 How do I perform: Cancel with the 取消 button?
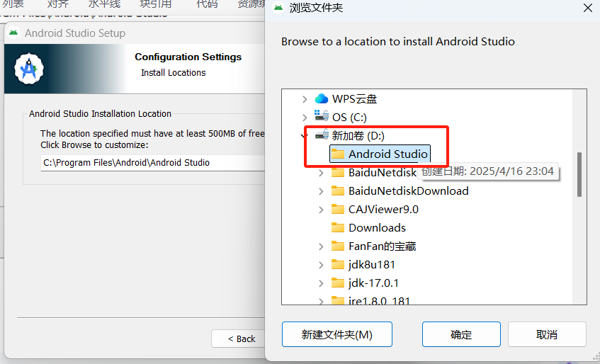coord(547,334)
